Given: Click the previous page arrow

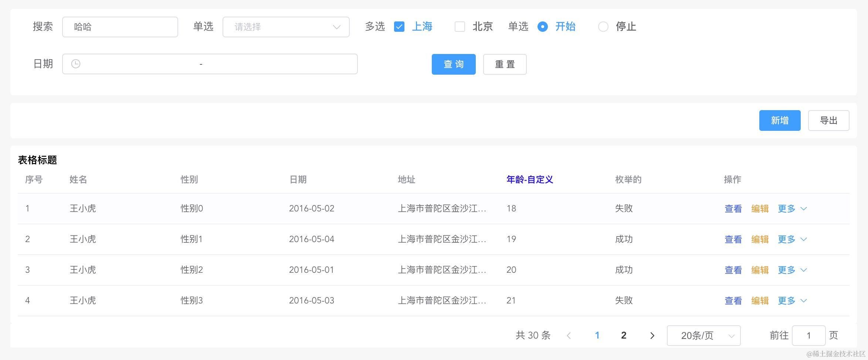Looking at the screenshot, I should coord(569,335).
